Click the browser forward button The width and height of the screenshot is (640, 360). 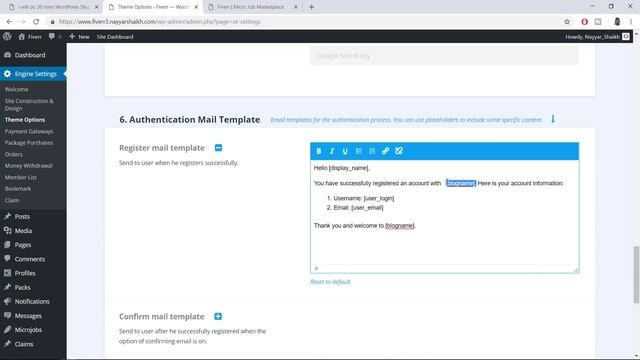coord(22,22)
